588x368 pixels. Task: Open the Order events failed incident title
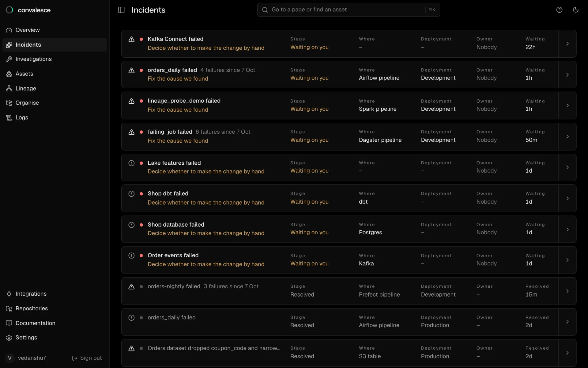[x=173, y=255]
